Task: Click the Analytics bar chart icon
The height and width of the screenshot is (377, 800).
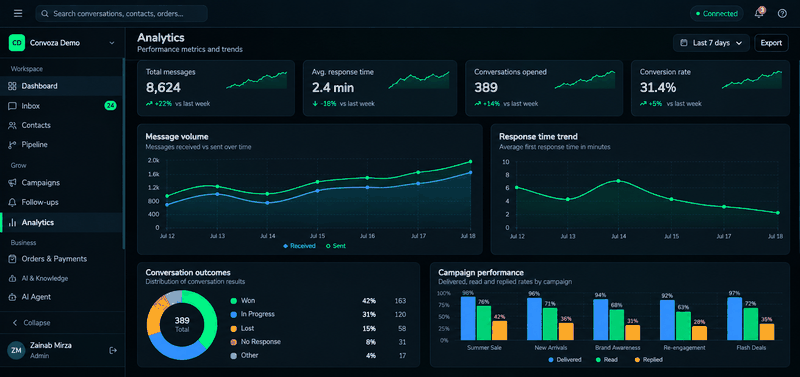Action: coord(13,222)
